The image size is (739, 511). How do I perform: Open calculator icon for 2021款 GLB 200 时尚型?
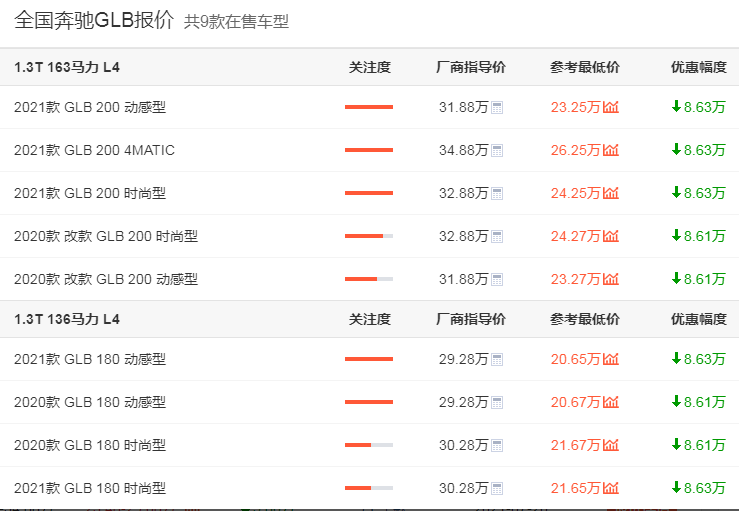497,194
